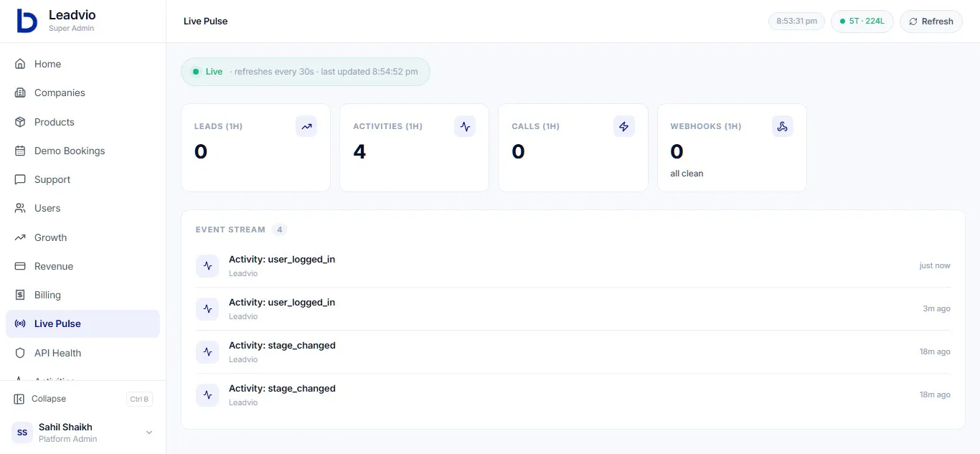Expand the Sahil Shaikh account chevron
This screenshot has height=454, width=980.
click(x=149, y=432)
